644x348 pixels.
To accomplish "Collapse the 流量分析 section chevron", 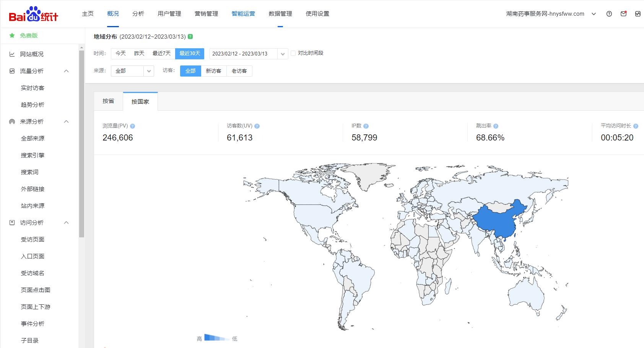I will pyautogui.click(x=66, y=71).
